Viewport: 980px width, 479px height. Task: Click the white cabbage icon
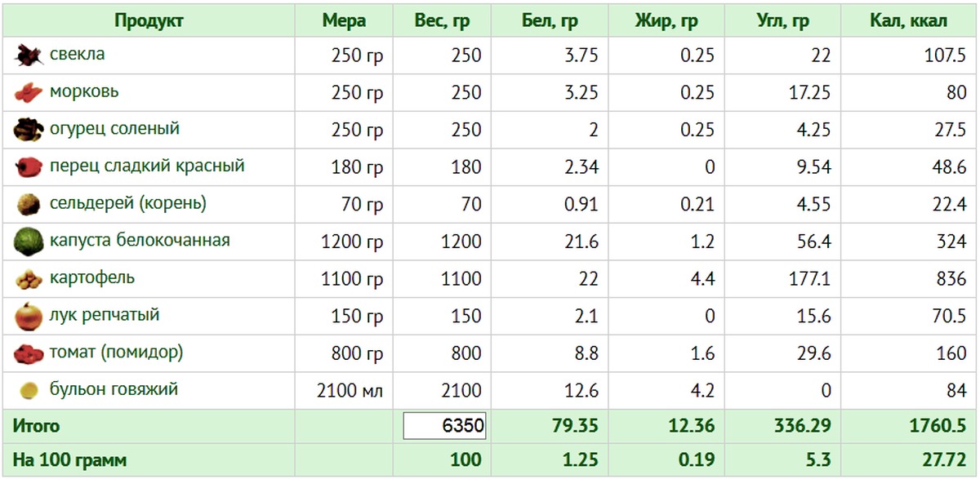click(29, 242)
